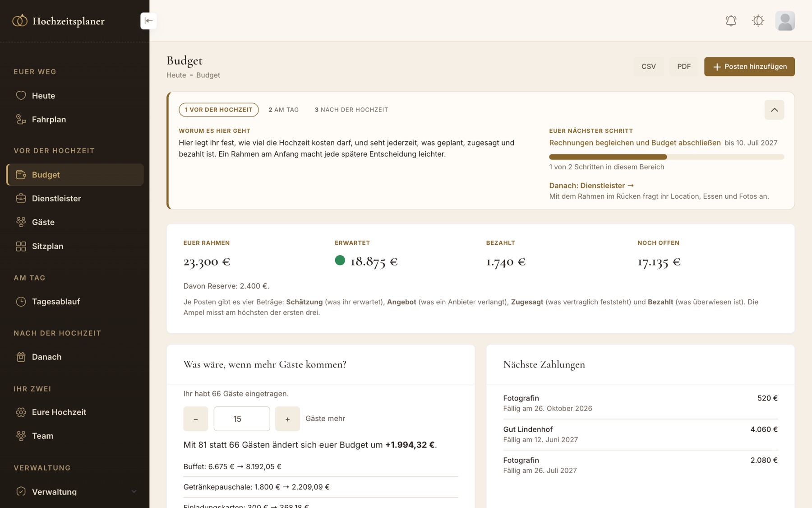Select the '3 Nach der Hochzeit' tab

pyautogui.click(x=351, y=110)
